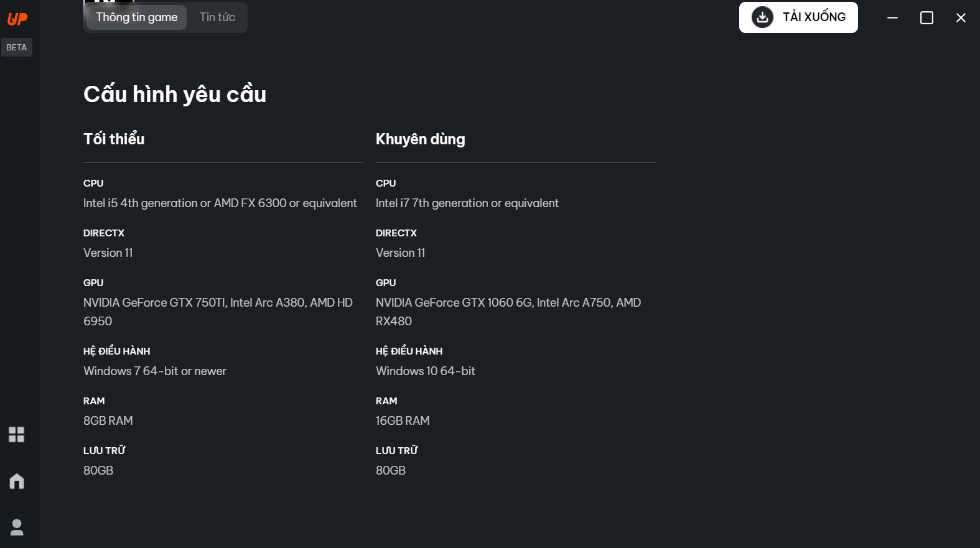Click the orange UP logo
Viewport: 980px width, 548px height.
pos(17,19)
